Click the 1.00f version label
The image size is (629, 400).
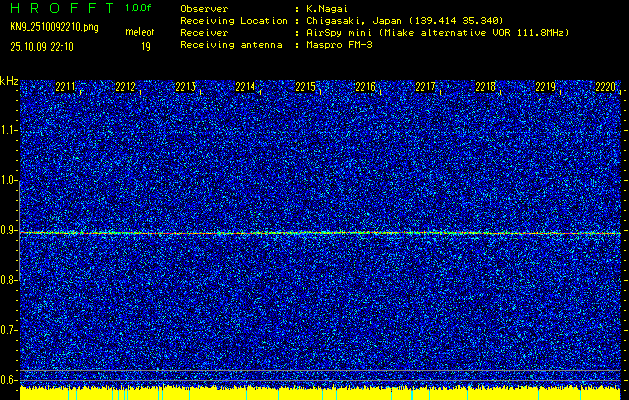[x=139, y=8]
